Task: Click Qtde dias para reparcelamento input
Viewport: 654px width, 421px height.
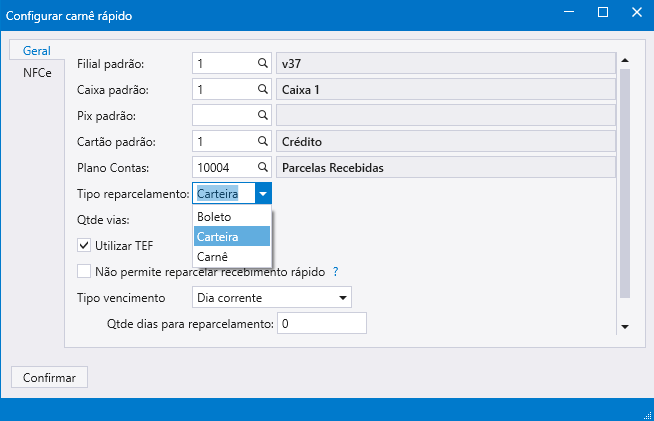Action: (x=322, y=324)
